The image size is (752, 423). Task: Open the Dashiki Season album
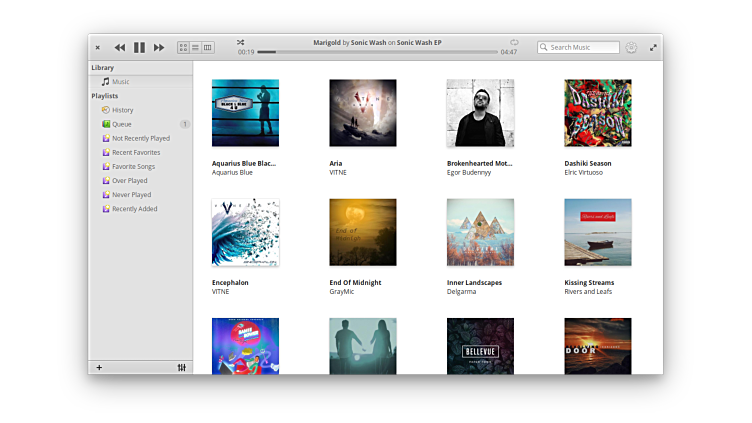tap(597, 114)
